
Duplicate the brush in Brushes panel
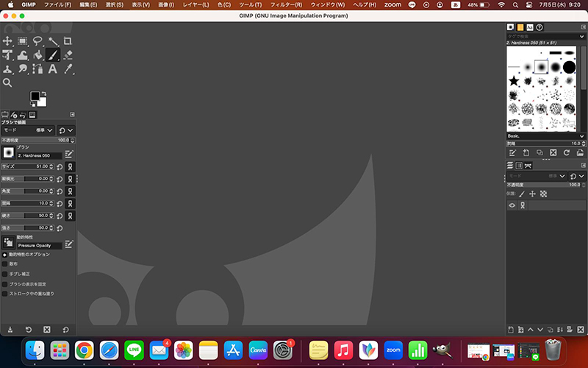(539, 152)
